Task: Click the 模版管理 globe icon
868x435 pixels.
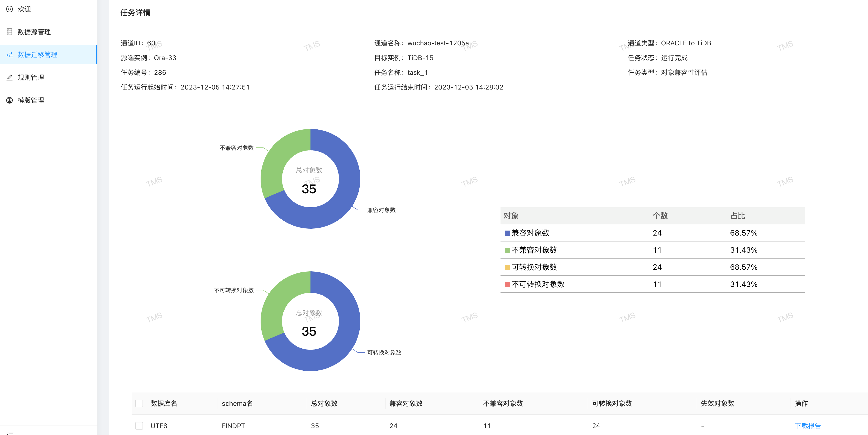Action: (x=10, y=100)
